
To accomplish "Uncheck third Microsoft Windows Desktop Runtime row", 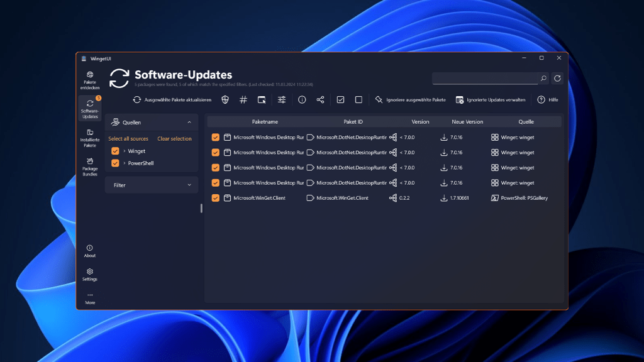I will pos(215,167).
